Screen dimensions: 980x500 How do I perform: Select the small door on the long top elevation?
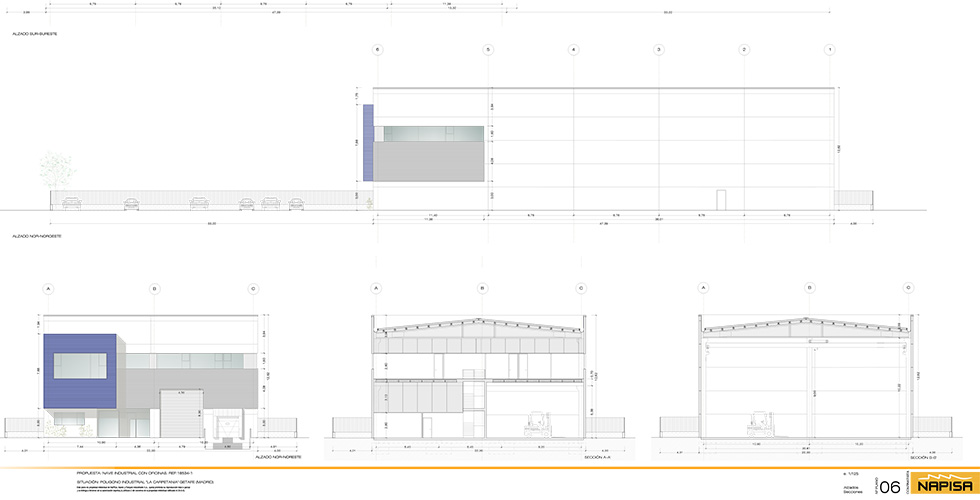tap(720, 199)
